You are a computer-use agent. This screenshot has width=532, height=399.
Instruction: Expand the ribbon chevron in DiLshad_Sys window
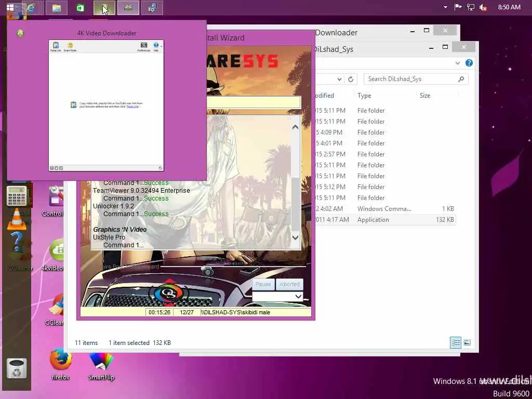coord(457,63)
